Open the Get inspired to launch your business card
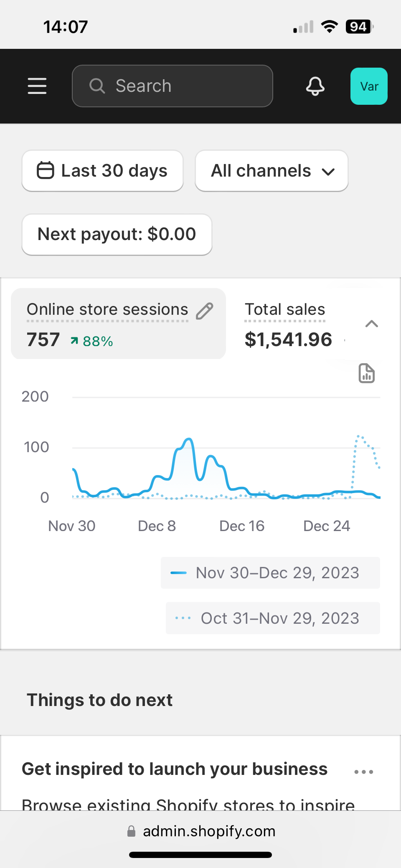This screenshot has width=401, height=868. pos(175,769)
